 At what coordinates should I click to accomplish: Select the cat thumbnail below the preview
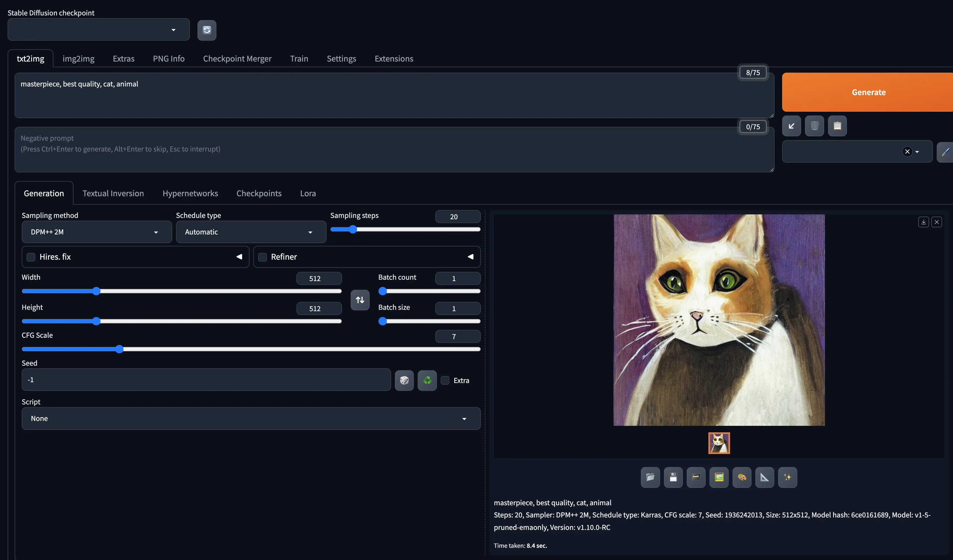[719, 443]
